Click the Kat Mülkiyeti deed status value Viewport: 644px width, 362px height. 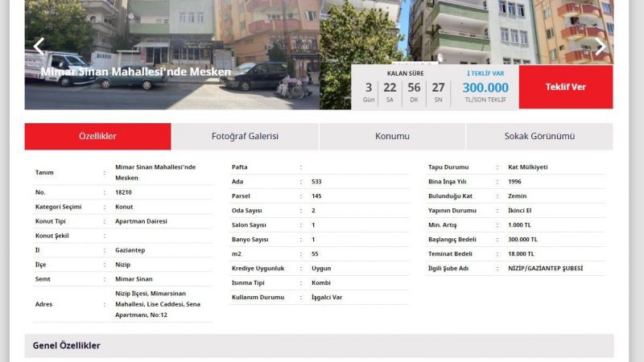pyautogui.click(x=528, y=167)
